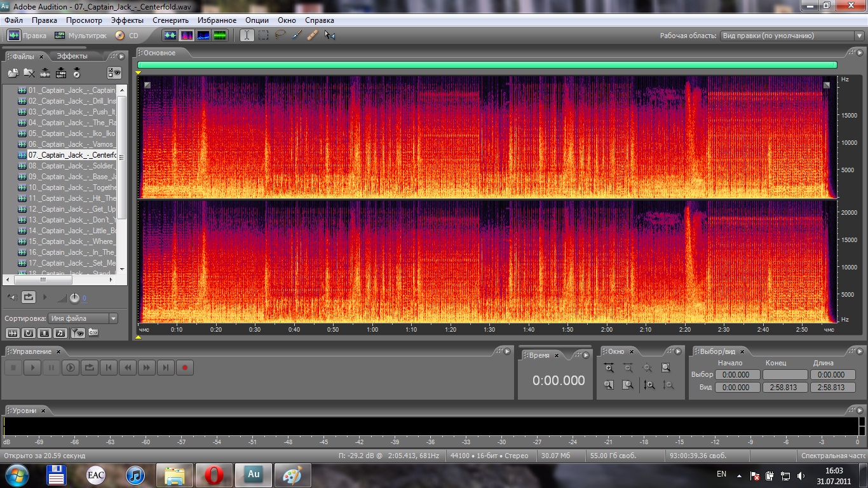Click the Выбор Начало time field
This screenshot has width=868, height=488.
pos(737,375)
